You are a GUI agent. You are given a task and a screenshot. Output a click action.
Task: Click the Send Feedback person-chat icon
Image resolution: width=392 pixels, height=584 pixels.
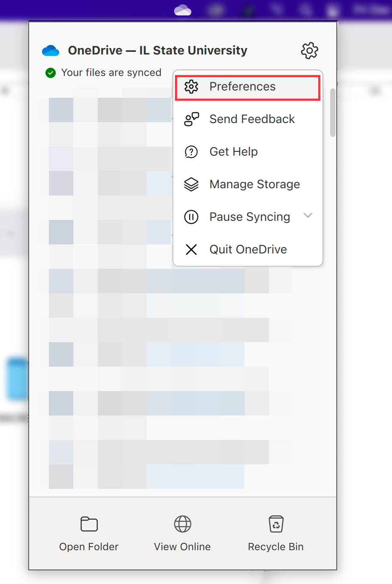pyautogui.click(x=191, y=119)
